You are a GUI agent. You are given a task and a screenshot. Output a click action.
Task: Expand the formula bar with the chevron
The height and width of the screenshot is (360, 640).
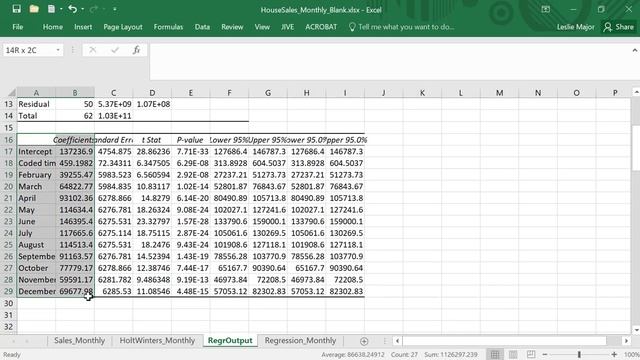[635, 50]
